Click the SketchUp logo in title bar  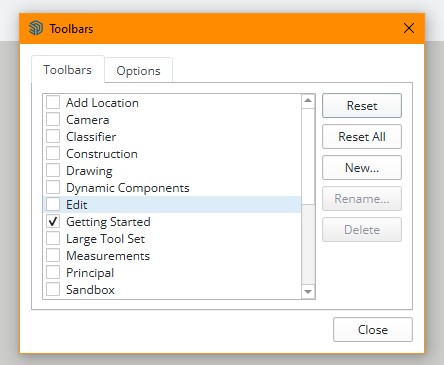click(x=36, y=28)
